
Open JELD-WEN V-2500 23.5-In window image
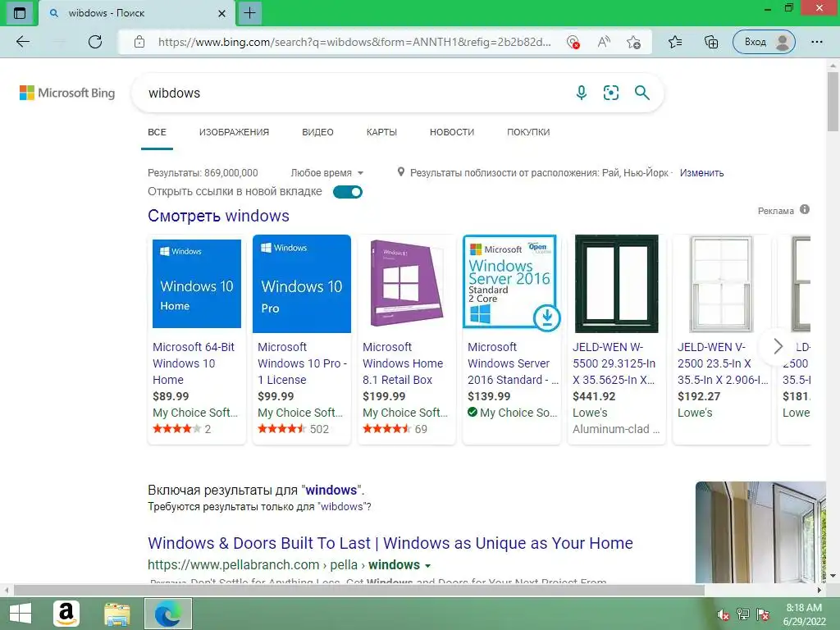722,283
